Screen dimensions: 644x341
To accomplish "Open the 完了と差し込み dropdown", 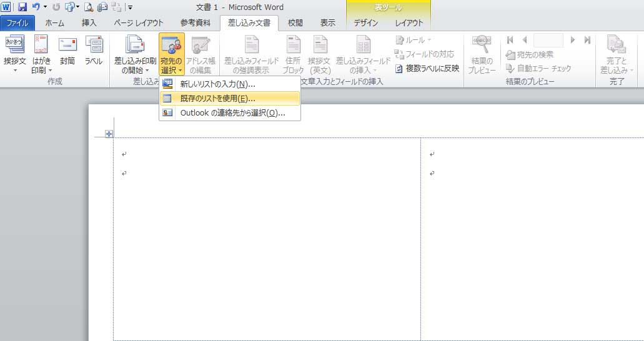I will point(617,55).
